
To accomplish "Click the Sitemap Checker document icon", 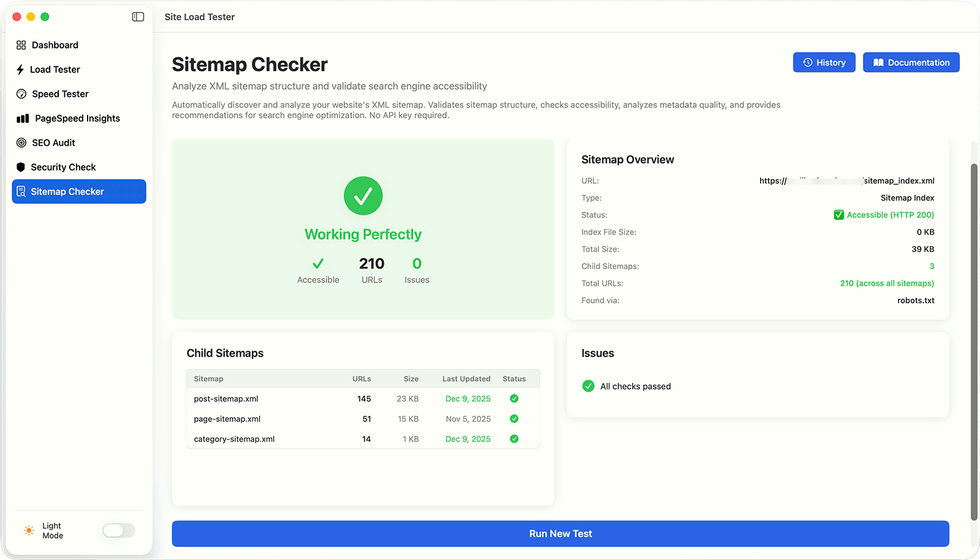I will point(21,191).
